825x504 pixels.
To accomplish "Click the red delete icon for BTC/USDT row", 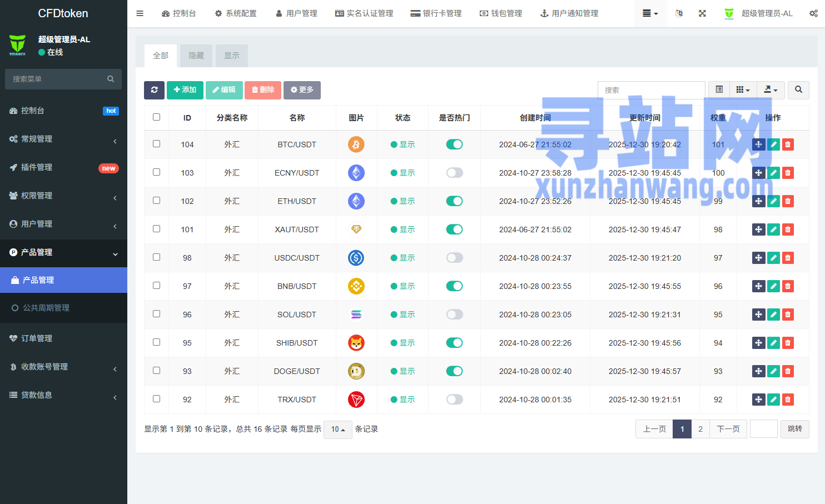I will pos(788,144).
